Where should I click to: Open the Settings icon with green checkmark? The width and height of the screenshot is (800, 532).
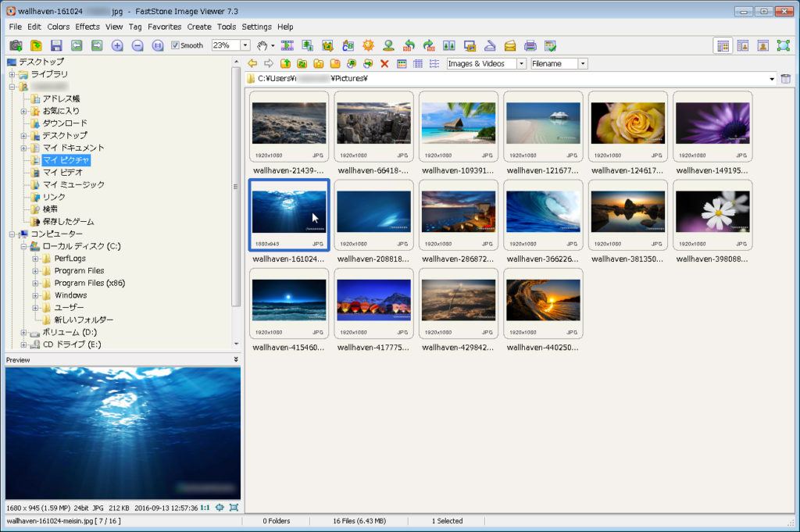550,46
